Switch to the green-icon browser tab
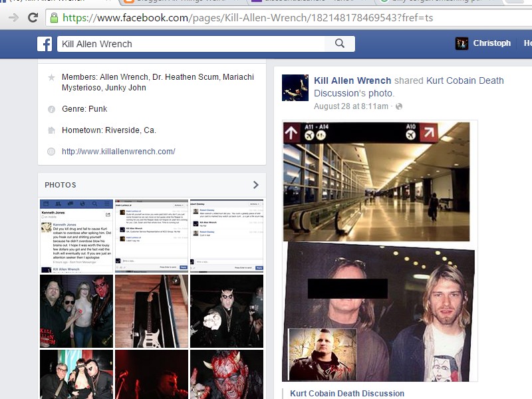The height and width of the screenshot is (399, 532). click(438, 2)
